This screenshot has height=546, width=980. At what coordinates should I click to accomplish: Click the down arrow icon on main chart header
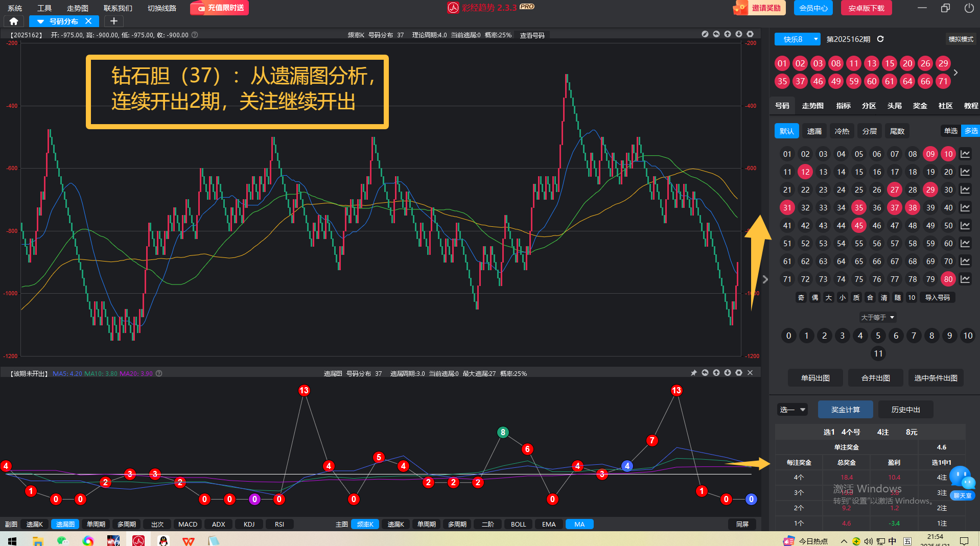[x=739, y=34]
